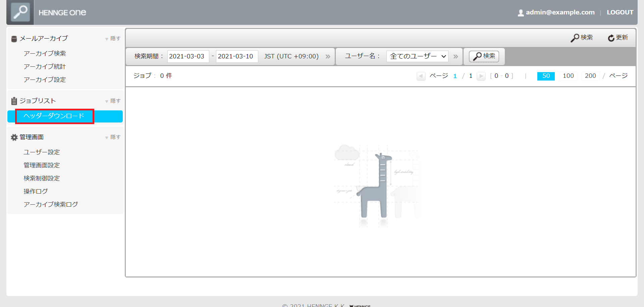This screenshot has width=644, height=307.
Task: Click the HENNGE One title text
Action: (62, 13)
